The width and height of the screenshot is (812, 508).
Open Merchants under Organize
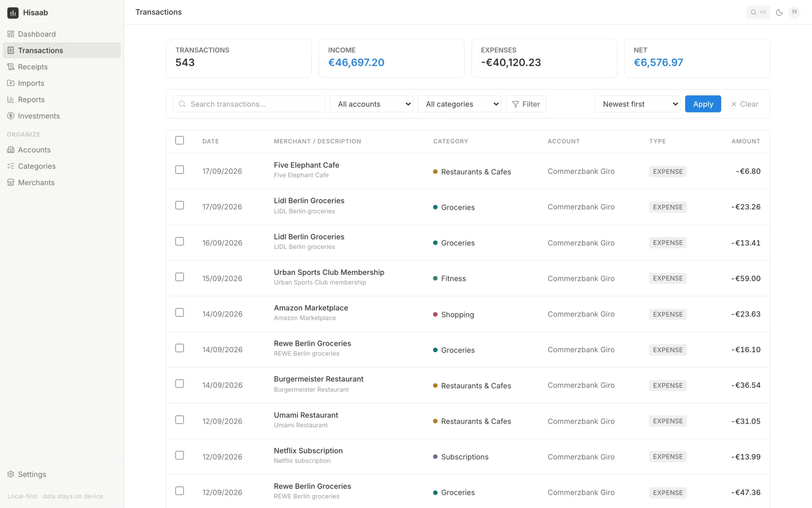point(61,182)
